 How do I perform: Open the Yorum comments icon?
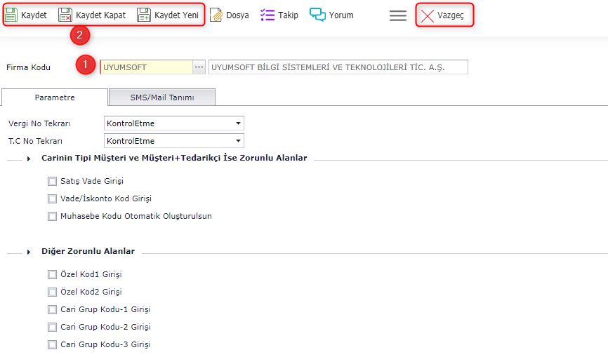tap(317, 15)
